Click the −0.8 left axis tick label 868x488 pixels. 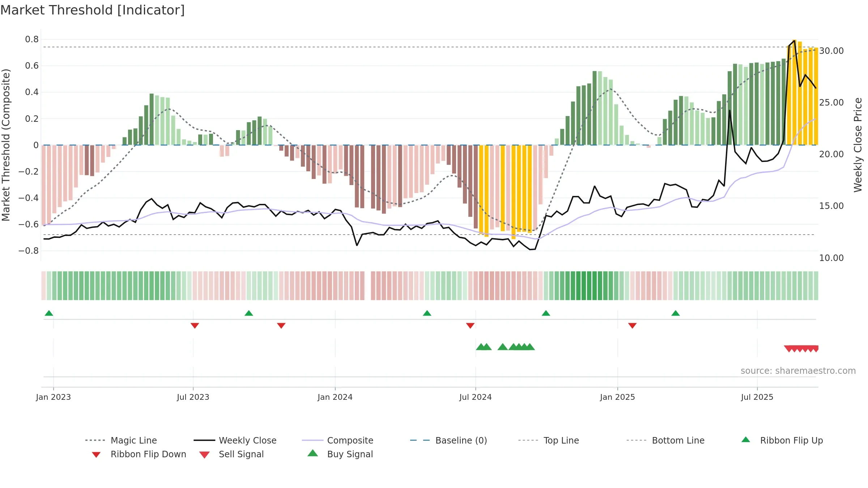(29, 251)
